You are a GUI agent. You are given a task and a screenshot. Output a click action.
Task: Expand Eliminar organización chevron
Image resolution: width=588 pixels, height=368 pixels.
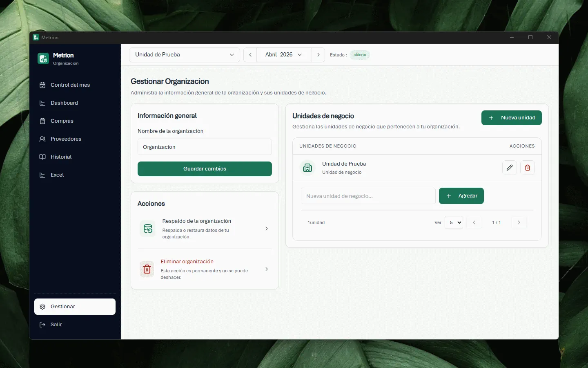coord(267,269)
